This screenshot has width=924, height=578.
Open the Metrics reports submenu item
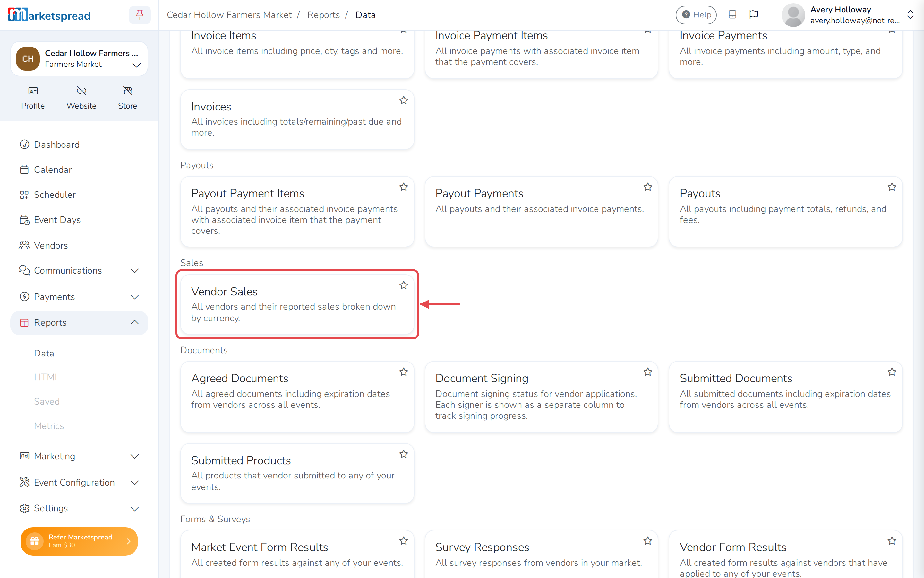coord(49,426)
